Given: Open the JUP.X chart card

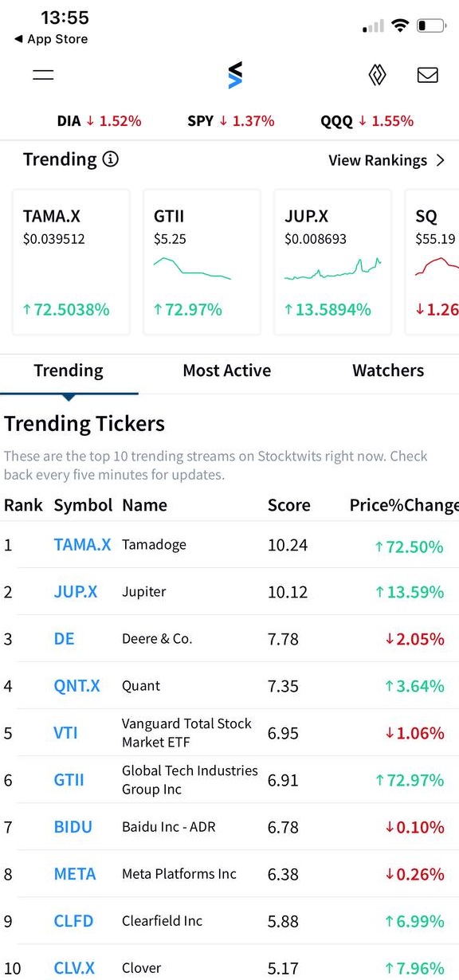Looking at the screenshot, I should coord(332,262).
